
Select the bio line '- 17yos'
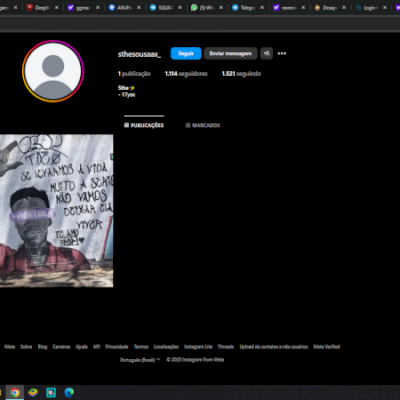(127, 95)
